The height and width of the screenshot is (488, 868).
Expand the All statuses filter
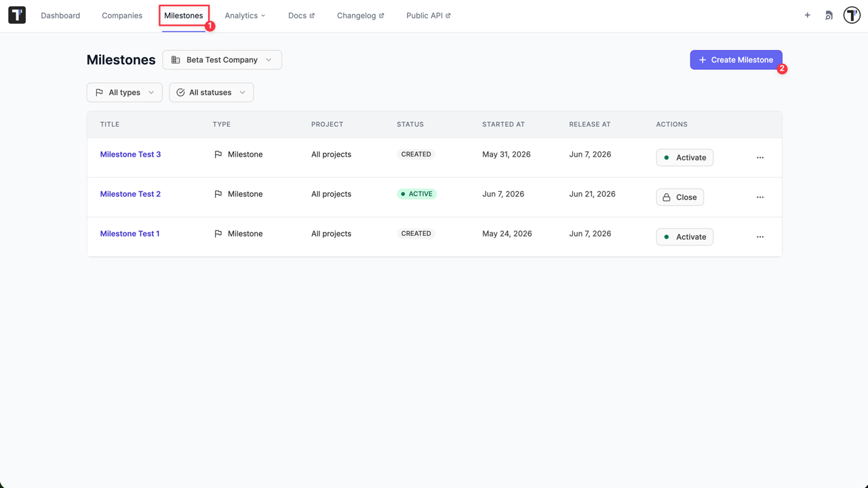212,92
